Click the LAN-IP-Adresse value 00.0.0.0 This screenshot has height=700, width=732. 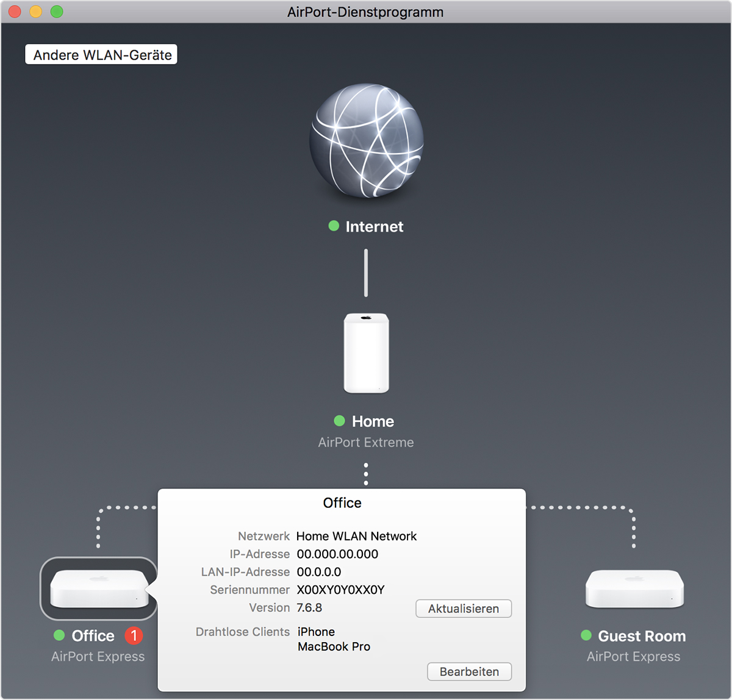(319, 572)
